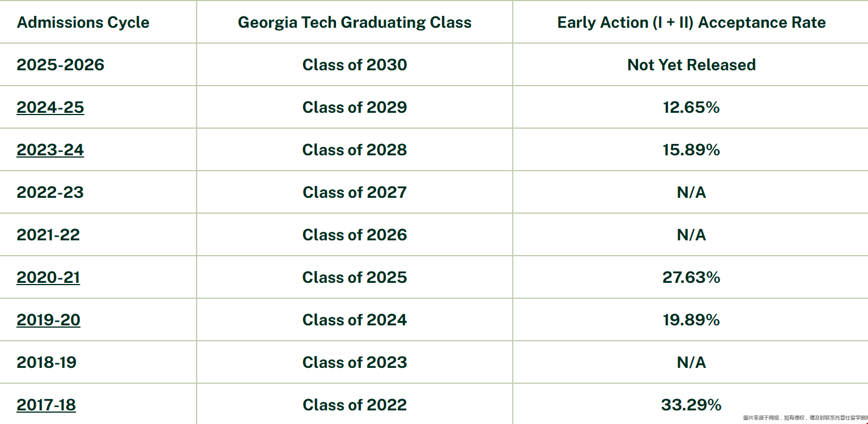This screenshot has width=868, height=424.
Task: Open the 2023-24 admissions cycle link
Action: point(50,150)
